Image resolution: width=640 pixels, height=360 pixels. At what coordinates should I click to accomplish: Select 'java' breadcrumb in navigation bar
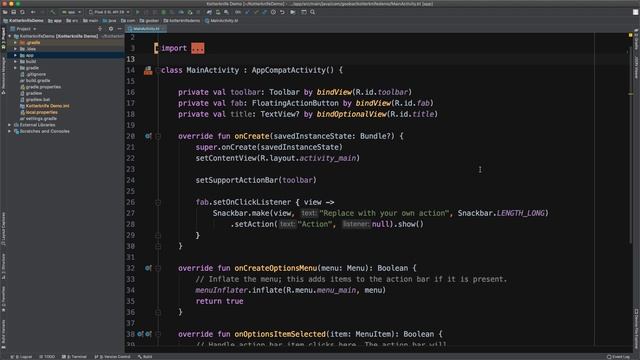[x=109, y=20]
